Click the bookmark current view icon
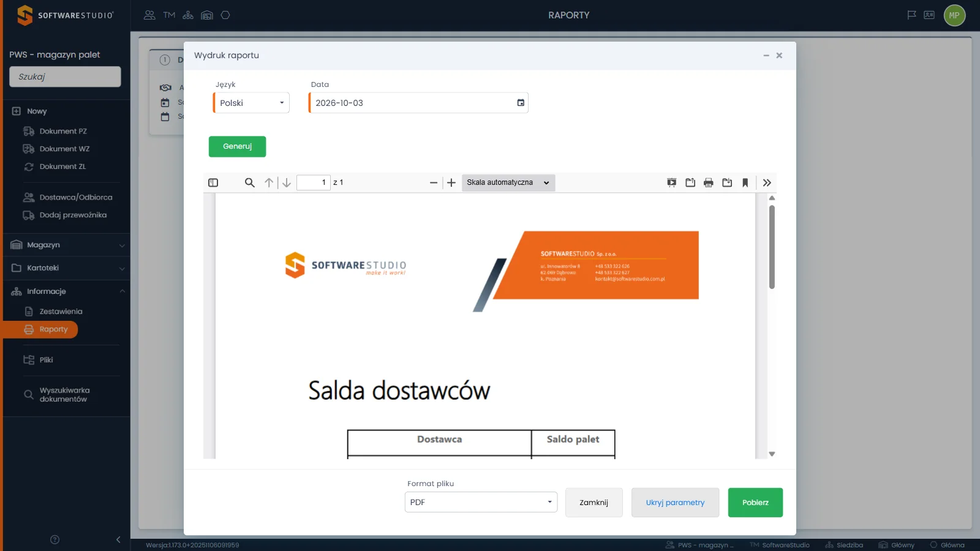This screenshot has width=980, height=551. (x=745, y=182)
